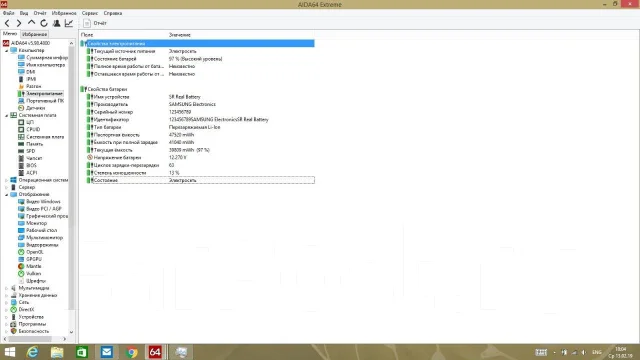Expand the Сеть tree branch
Viewport: 640px width, 360px height.
click(x=7, y=302)
